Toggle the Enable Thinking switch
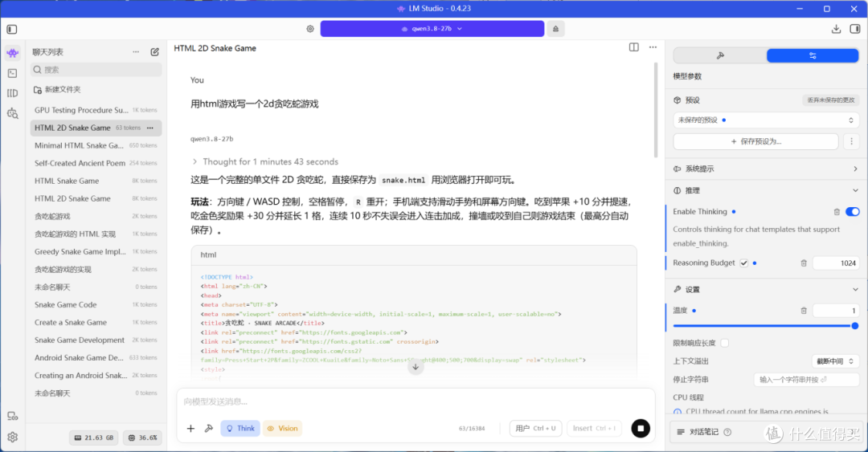This screenshot has height=452, width=868. coord(853,212)
